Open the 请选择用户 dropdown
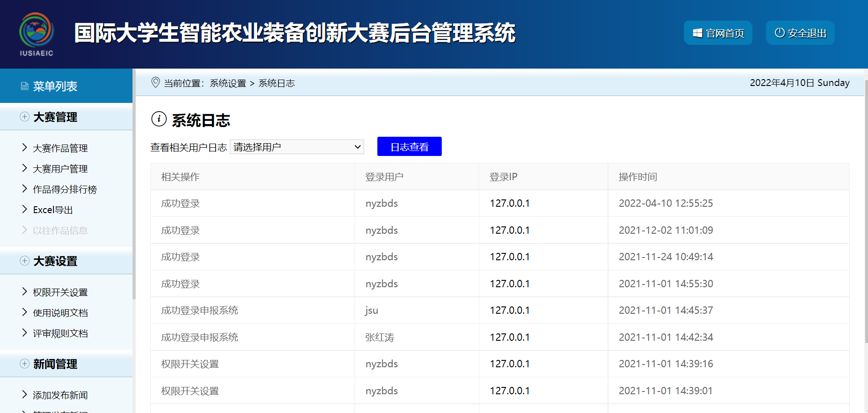This screenshot has width=868, height=413. [x=297, y=147]
